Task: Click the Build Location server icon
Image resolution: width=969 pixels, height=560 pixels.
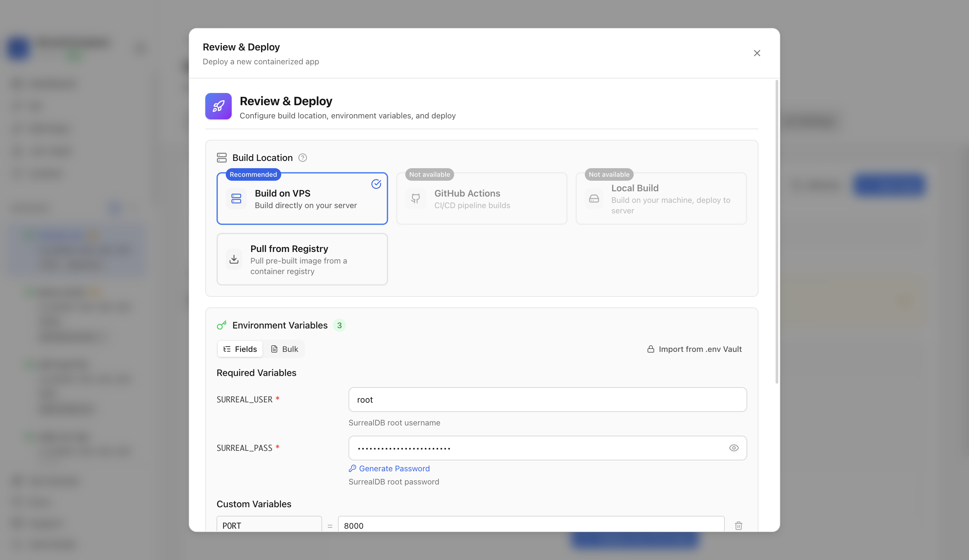Action: tap(222, 158)
